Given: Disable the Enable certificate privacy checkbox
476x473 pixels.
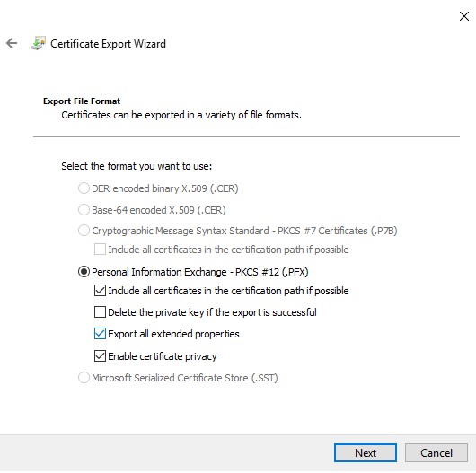Looking at the screenshot, I should [x=100, y=356].
